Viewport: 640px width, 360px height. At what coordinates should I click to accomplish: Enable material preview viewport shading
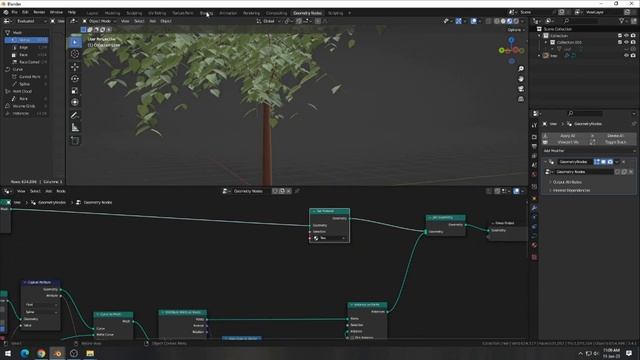point(509,21)
